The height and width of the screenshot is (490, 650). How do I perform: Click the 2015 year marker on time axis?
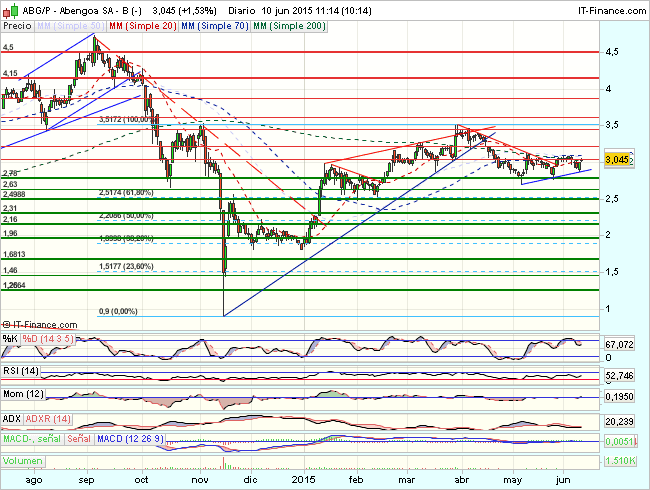coord(304,480)
